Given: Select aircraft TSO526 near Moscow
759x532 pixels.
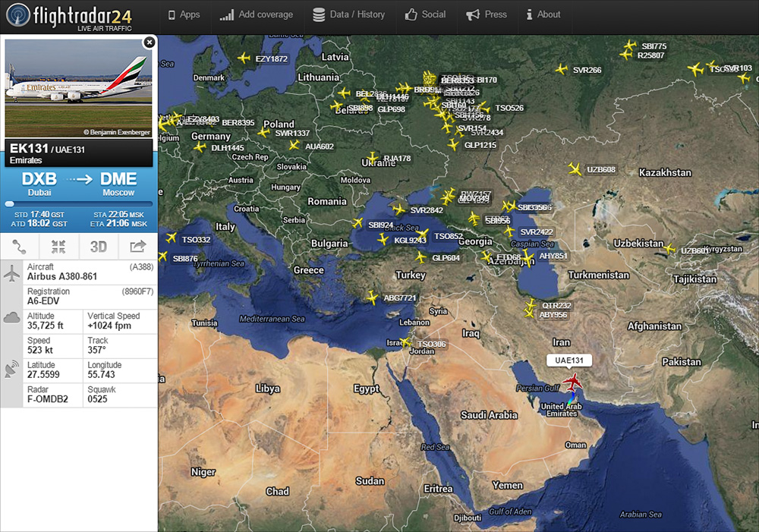Looking at the screenshot, I should pos(484,108).
